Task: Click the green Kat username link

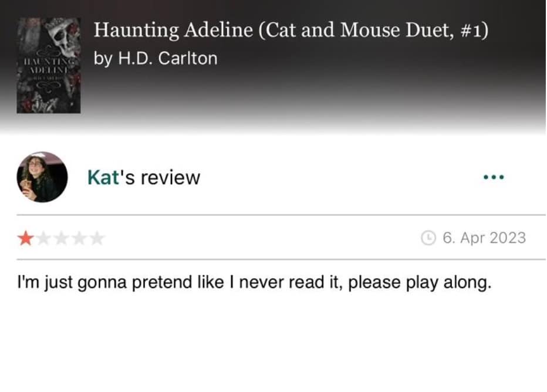Action: 103,177
